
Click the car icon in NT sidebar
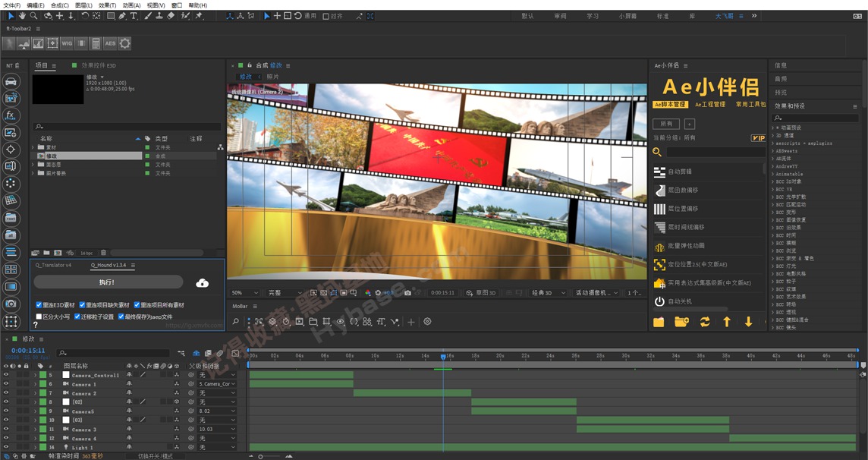(11, 82)
